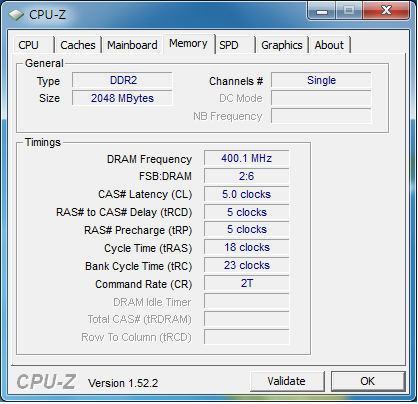This screenshot has width=418, height=404.
Task: Click the 18 clocks tRAS value
Action: point(247,247)
